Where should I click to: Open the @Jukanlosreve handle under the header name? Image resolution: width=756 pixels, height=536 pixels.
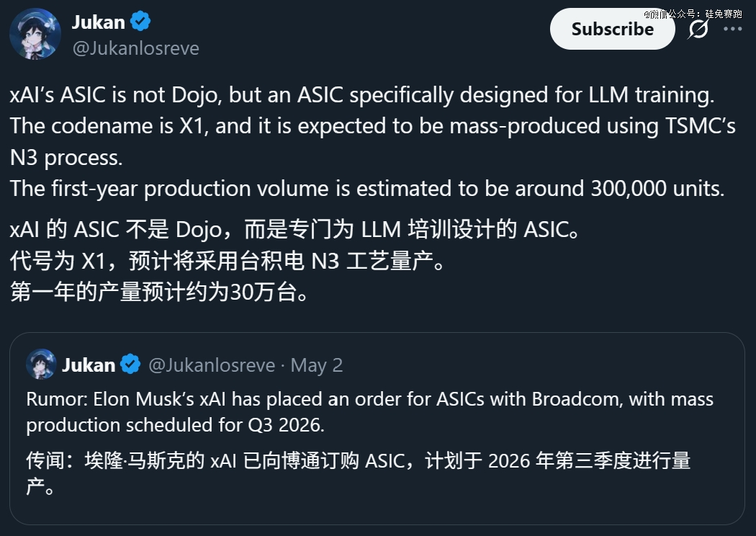tap(135, 48)
